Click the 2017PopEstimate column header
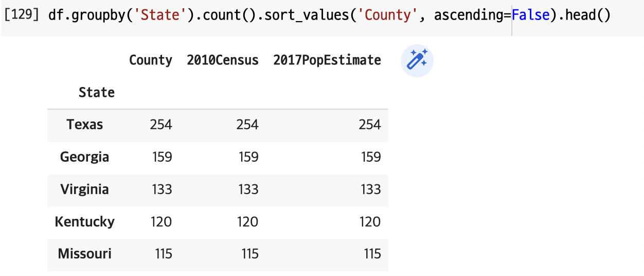The image size is (644, 276). 327,60
